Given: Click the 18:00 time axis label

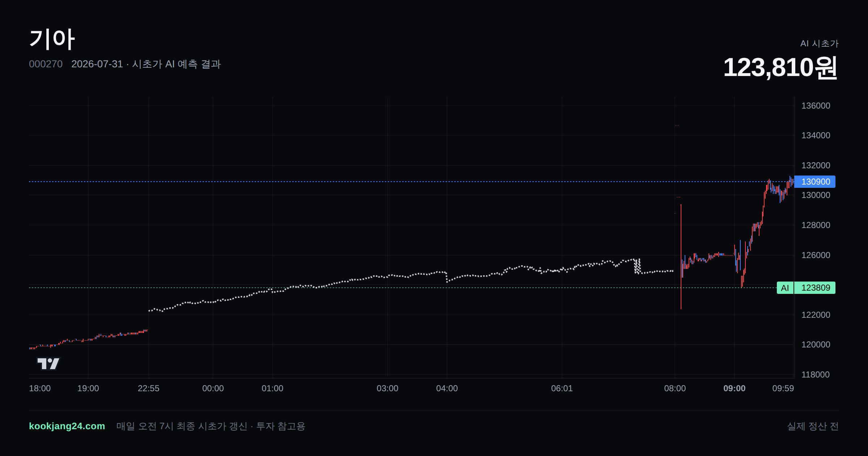Looking at the screenshot, I should (40, 388).
